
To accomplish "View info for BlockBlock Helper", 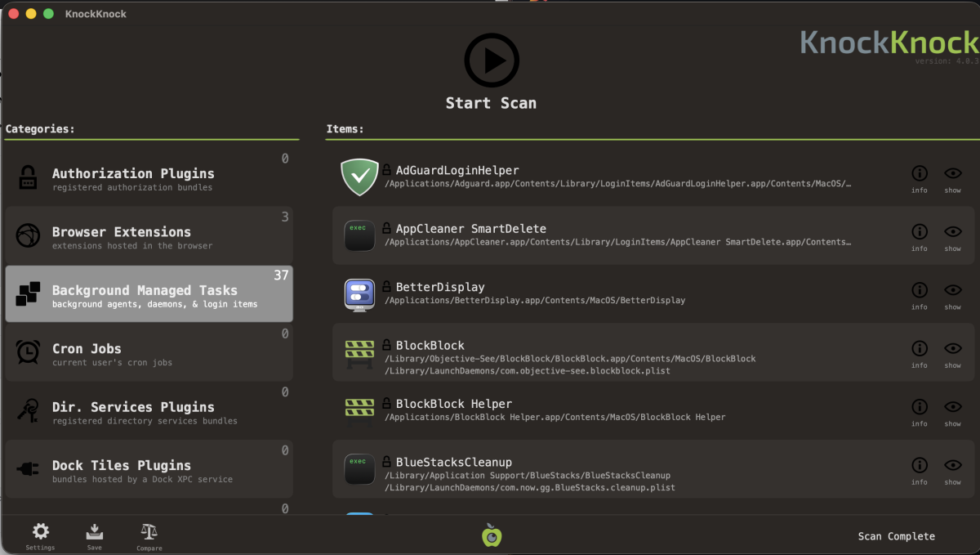I will coord(920,407).
